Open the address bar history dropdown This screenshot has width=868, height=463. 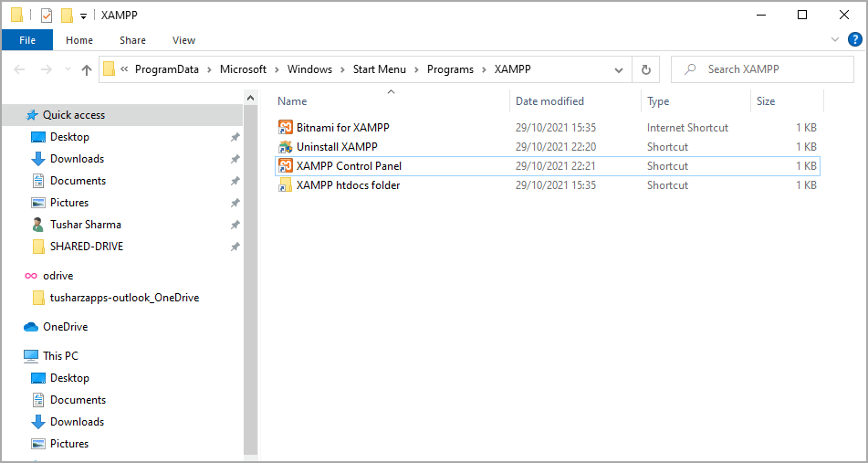tap(619, 69)
